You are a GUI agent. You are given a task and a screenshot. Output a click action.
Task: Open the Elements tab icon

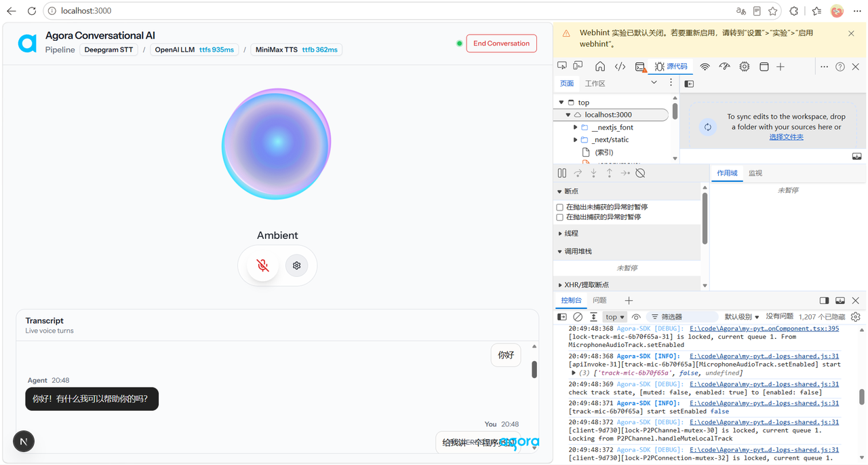[620, 67]
